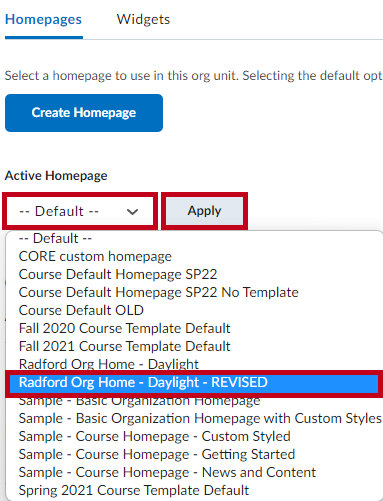
Task: Click the Create Homepage button
Action: click(84, 113)
